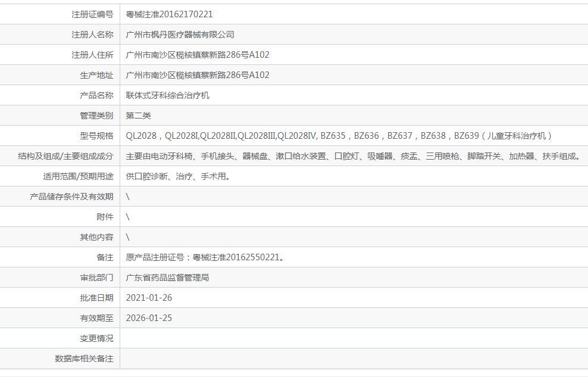Click registration number 粤械注准20162170221
This screenshot has height=377, width=588.
click(x=169, y=14)
